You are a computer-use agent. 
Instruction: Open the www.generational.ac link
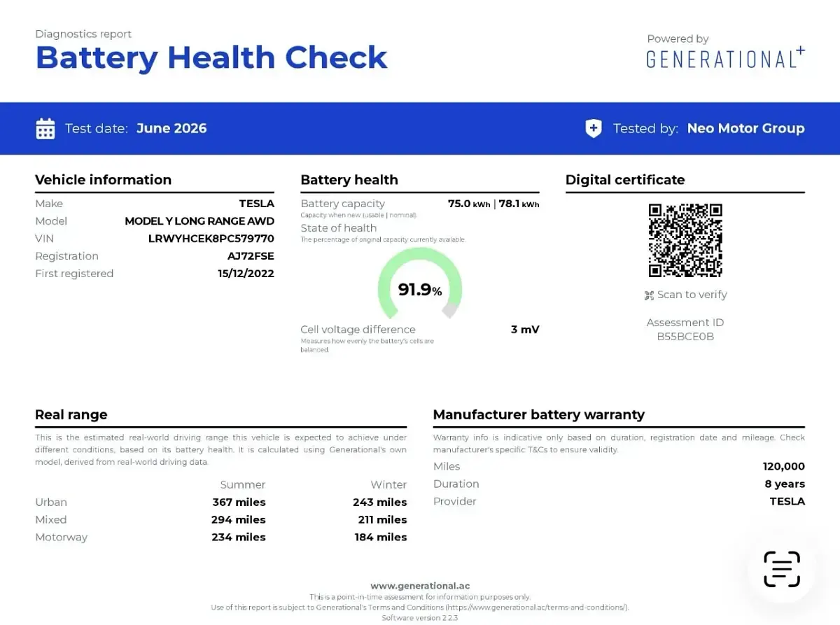420,586
